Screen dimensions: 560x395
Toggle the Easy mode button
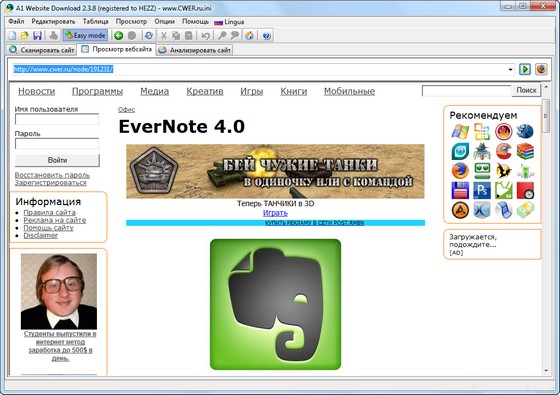point(85,35)
